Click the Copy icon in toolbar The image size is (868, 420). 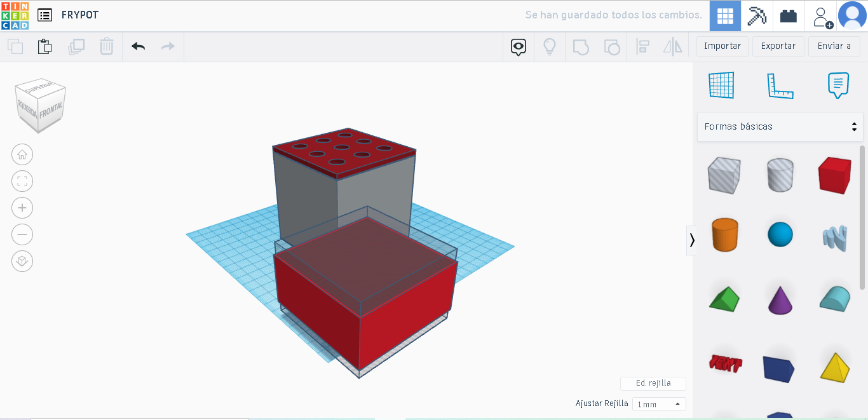pyautogui.click(x=15, y=46)
